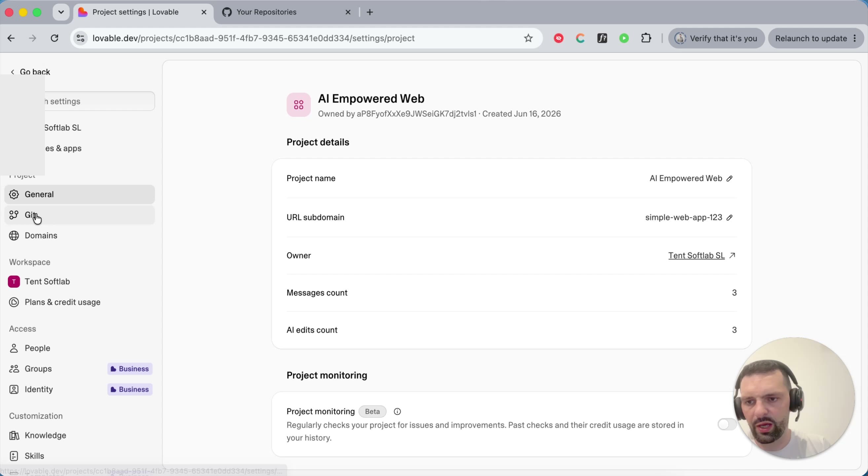Edit the project name pencil icon

click(730, 179)
